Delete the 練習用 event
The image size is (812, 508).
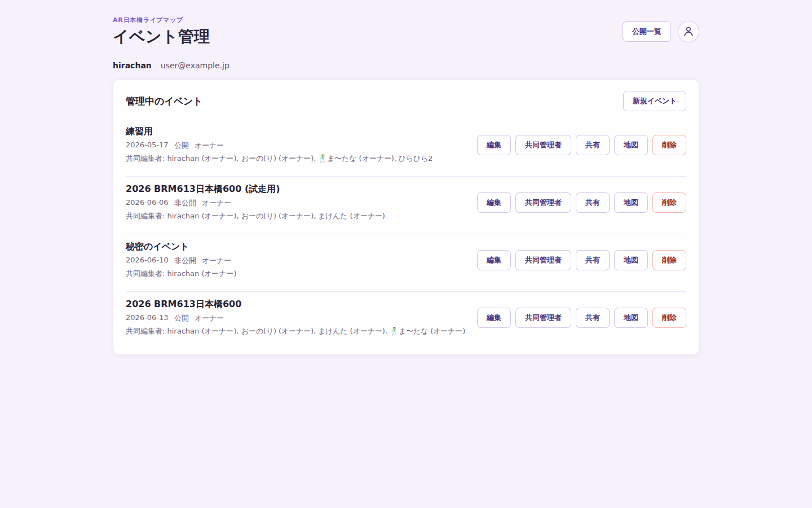(669, 145)
